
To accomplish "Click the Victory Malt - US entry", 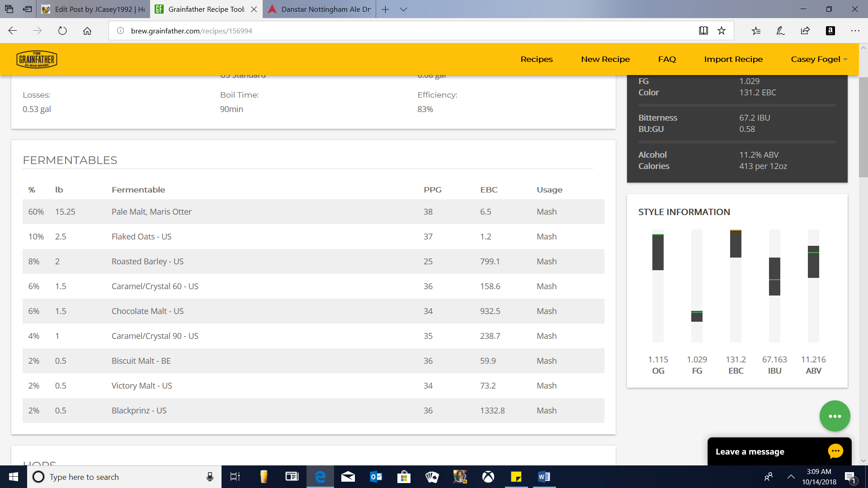I will (x=142, y=385).
